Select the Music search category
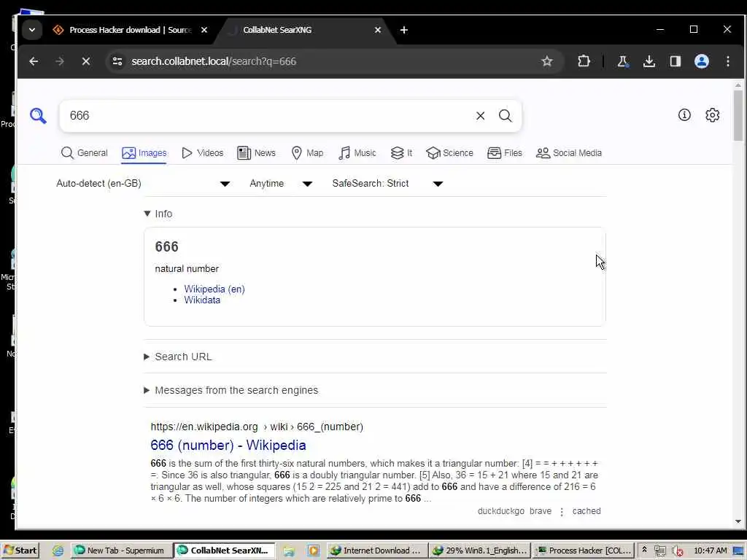 coord(357,153)
